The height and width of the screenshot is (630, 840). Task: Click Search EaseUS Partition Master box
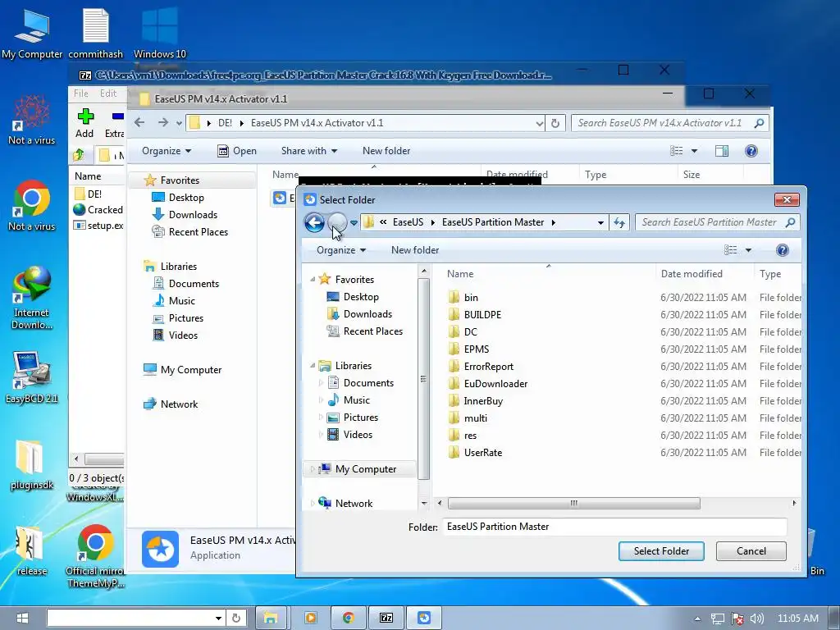(x=718, y=222)
